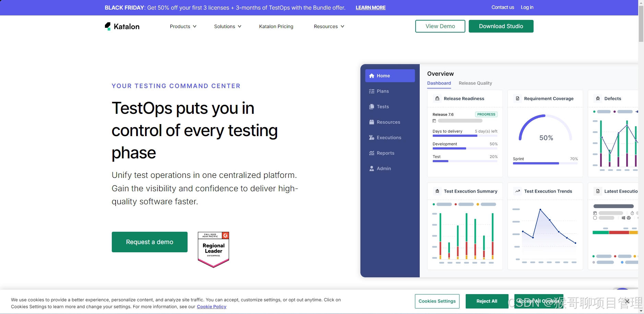This screenshot has height=314, width=644.
Task: Click the calendar icon under Release 7.6
Action: [x=434, y=121]
